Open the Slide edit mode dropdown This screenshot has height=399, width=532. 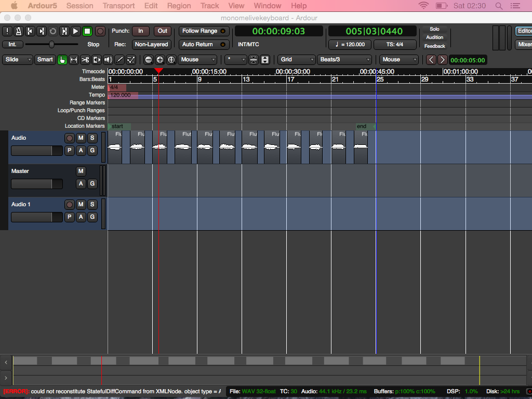[x=18, y=60]
